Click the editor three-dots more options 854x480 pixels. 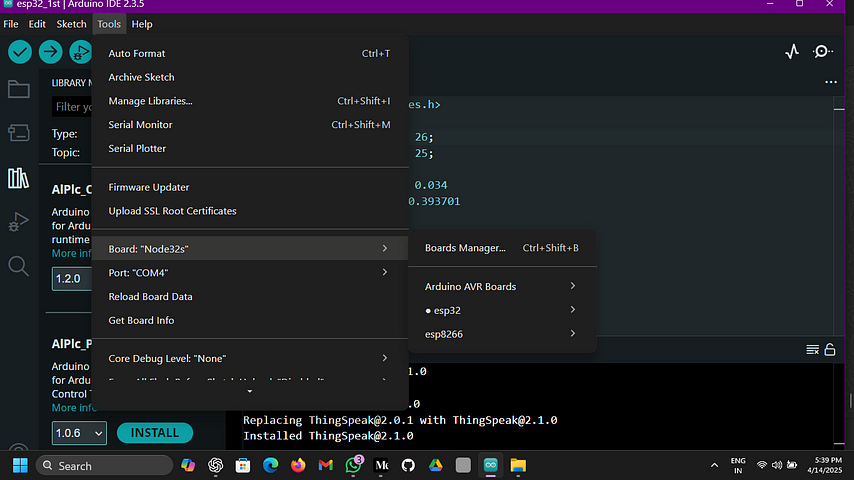click(x=831, y=82)
